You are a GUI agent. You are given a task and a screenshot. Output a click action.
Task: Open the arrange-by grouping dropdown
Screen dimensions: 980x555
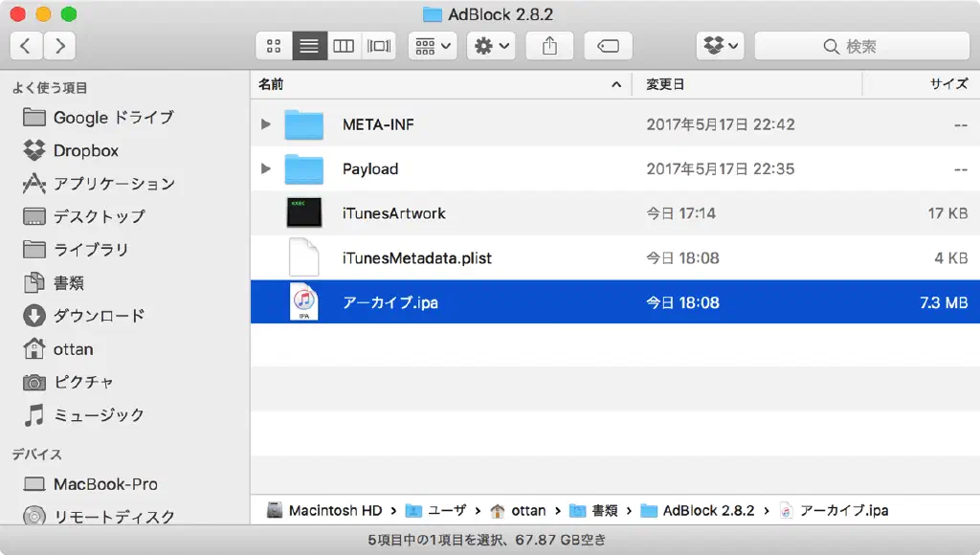click(434, 46)
